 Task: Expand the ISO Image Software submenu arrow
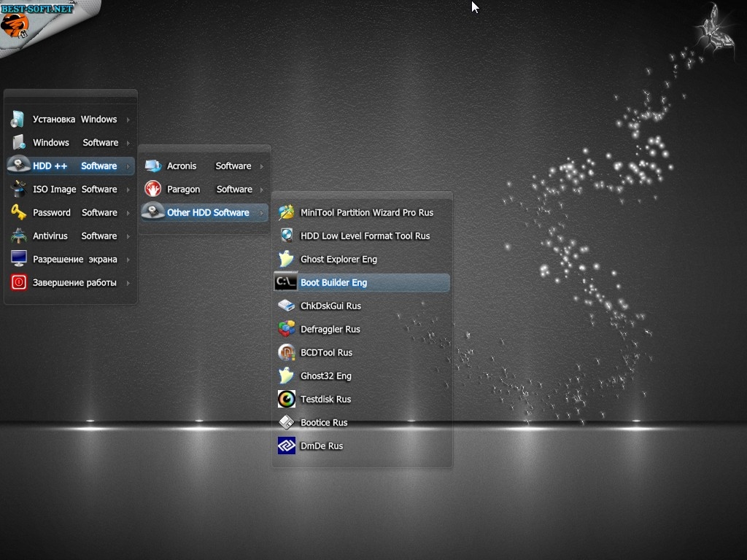click(128, 190)
